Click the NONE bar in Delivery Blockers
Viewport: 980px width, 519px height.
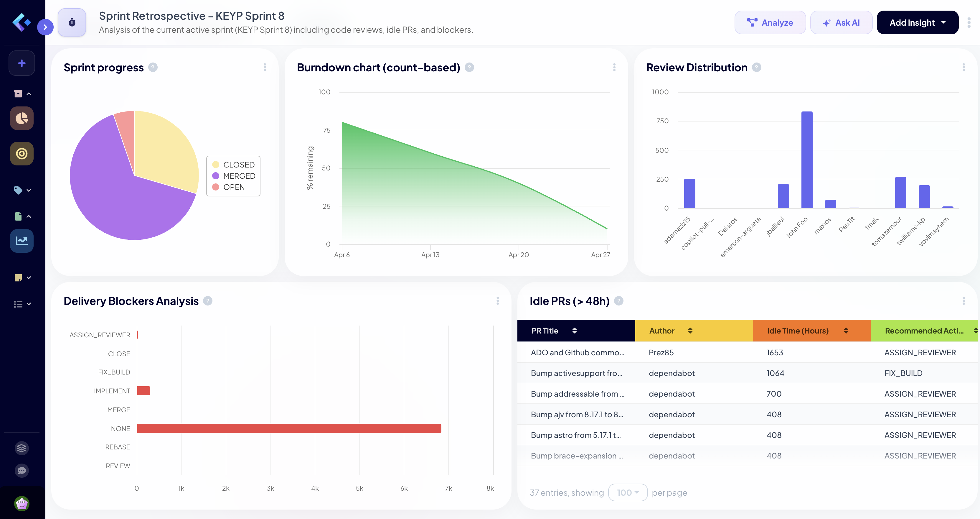click(289, 428)
